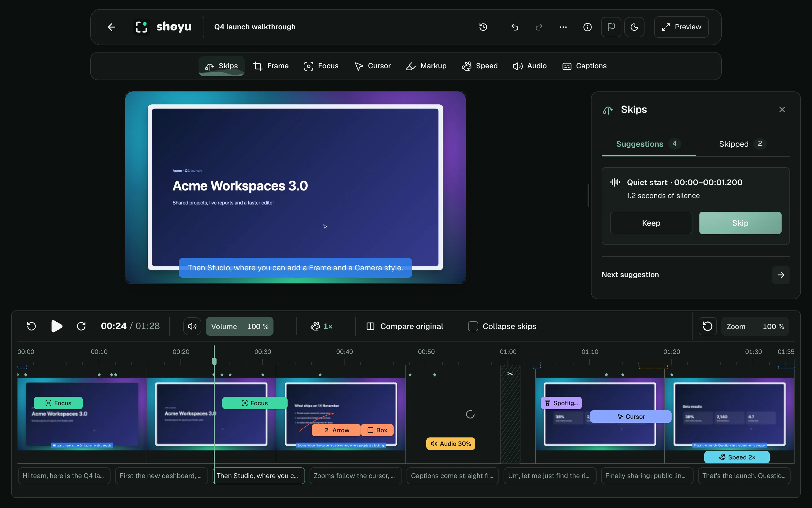Keep the Quiet start segment

point(651,223)
